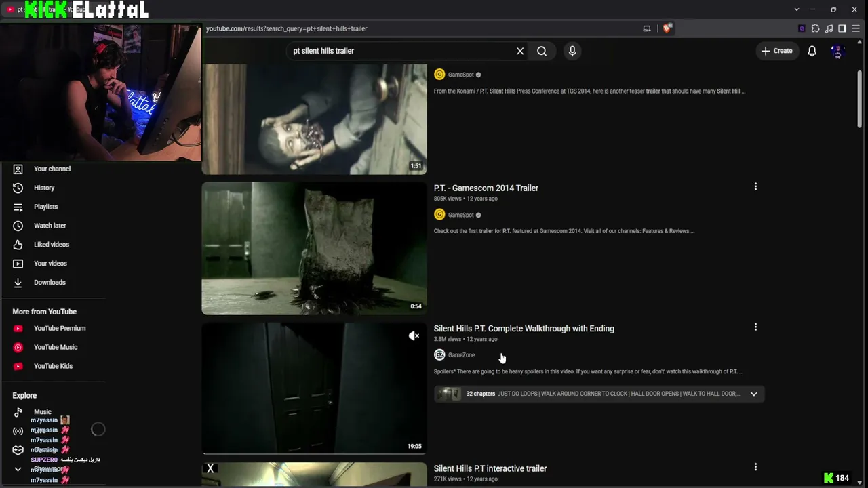Click the Downloads arrow icon
The image size is (868, 488).
pyautogui.click(x=18, y=283)
